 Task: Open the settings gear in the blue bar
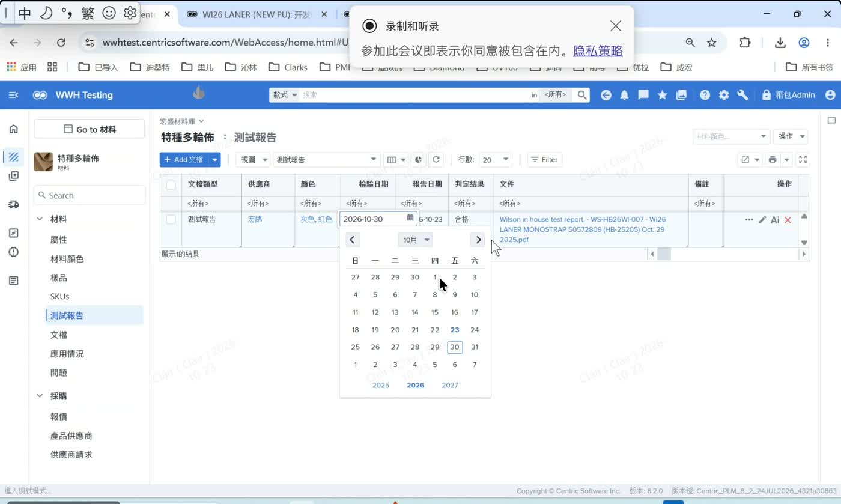(724, 95)
